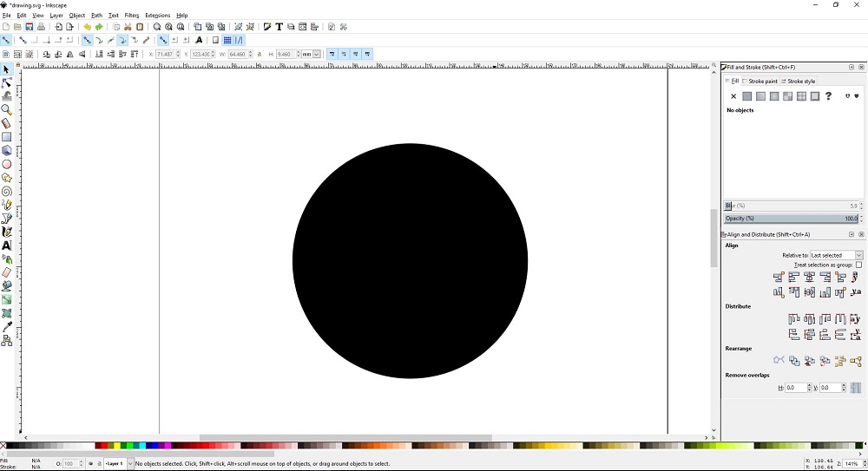Click the Cut scissors icon
Viewport: 868px width, 471px height.
[x=128, y=27]
